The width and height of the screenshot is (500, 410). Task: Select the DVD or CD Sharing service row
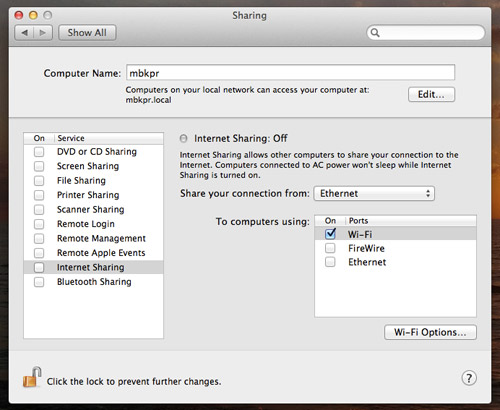point(93,152)
